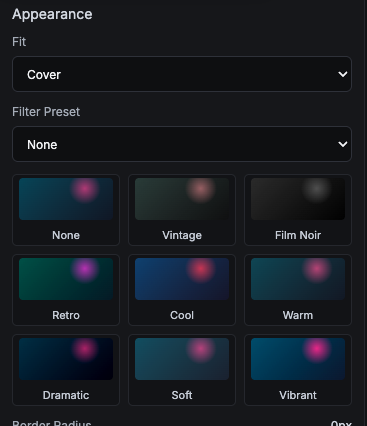Click the Filter Preset label

(x=46, y=112)
